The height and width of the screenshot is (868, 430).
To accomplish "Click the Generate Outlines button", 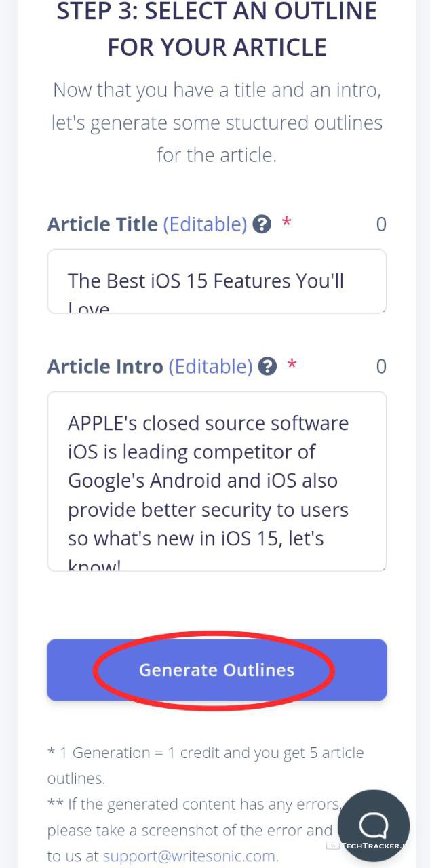I will tap(217, 670).
